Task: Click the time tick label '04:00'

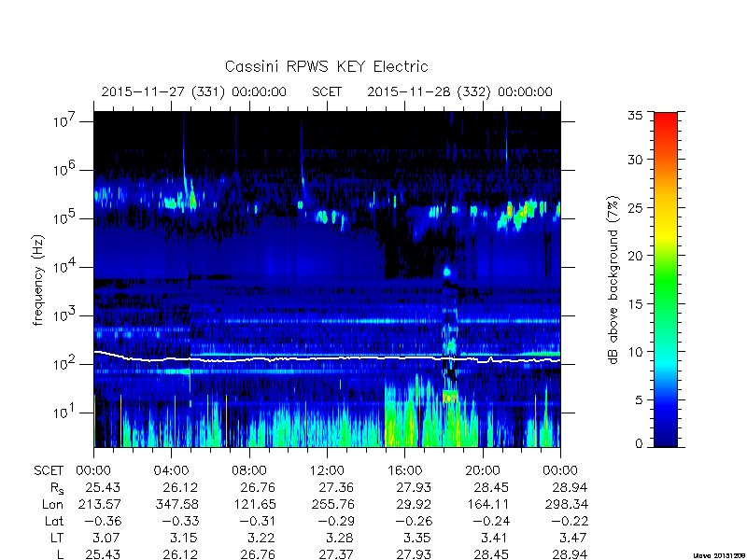Action: (x=171, y=471)
